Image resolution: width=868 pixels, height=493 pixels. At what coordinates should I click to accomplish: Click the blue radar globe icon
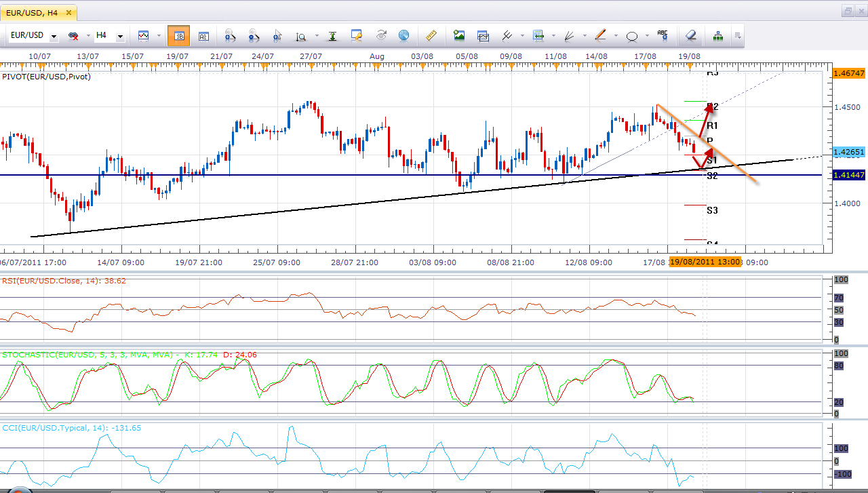[403, 35]
